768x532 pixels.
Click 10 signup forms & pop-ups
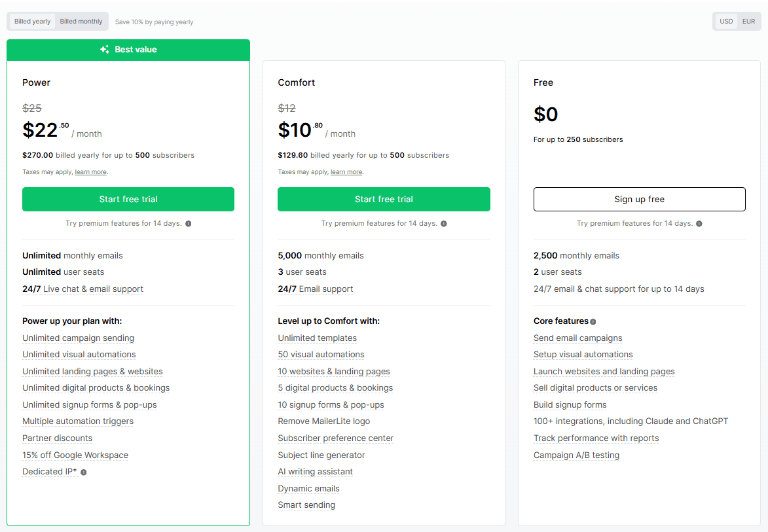(x=331, y=405)
